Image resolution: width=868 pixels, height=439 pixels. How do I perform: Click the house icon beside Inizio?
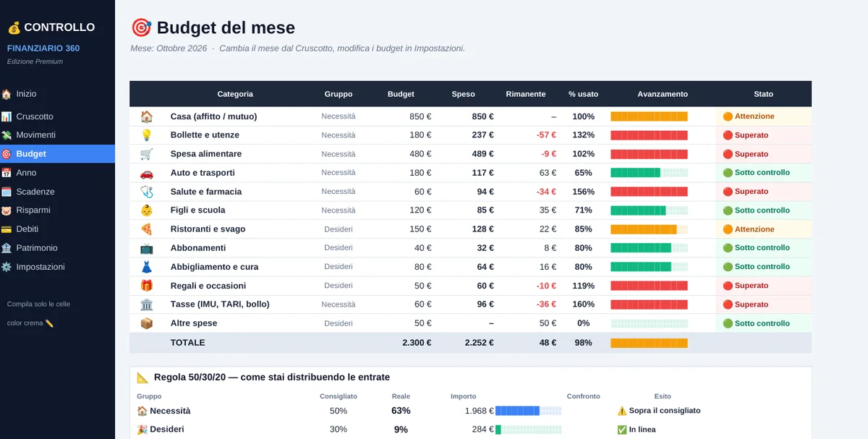7,94
